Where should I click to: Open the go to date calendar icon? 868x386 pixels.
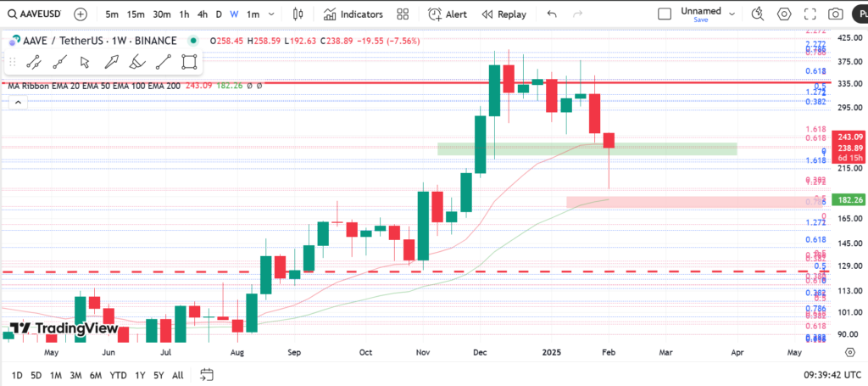pyautogui.click(x=207, y=374)
